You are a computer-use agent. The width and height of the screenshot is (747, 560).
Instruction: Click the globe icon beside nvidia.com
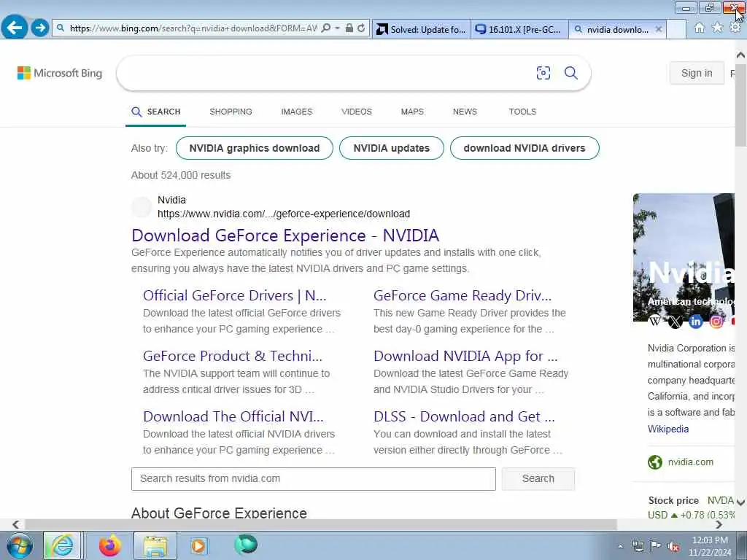coord(655,462)
